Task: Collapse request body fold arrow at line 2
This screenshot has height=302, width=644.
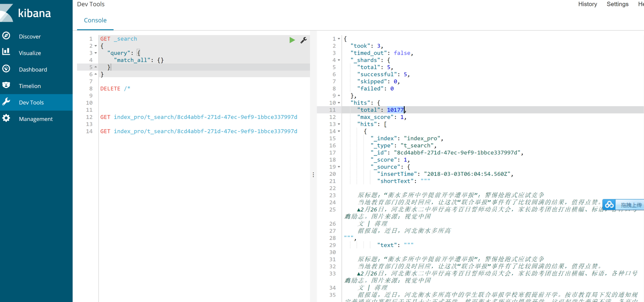Action: 96,46
